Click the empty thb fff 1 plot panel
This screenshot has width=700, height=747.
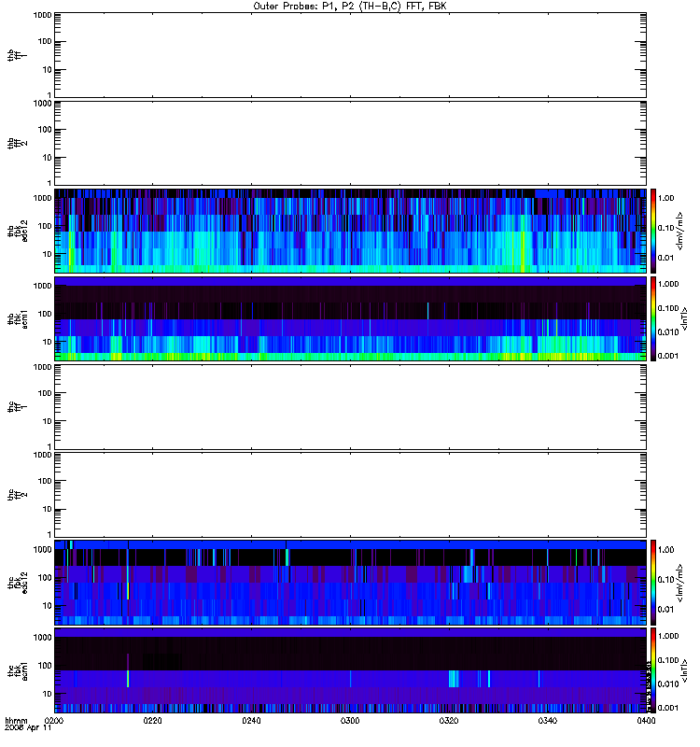coord(350,55)
